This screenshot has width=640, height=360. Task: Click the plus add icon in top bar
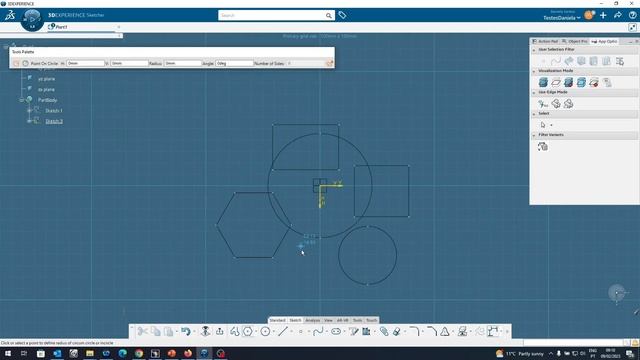click(603, 15)
